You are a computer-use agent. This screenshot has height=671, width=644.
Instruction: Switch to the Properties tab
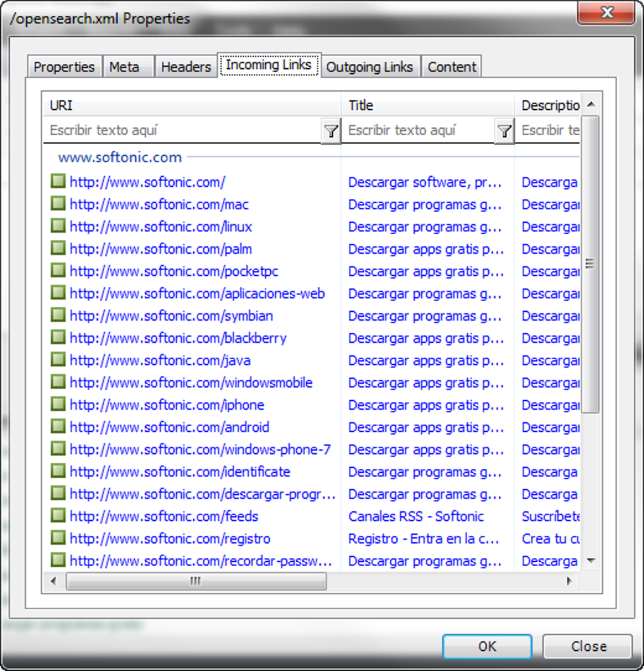click(64, 67)
